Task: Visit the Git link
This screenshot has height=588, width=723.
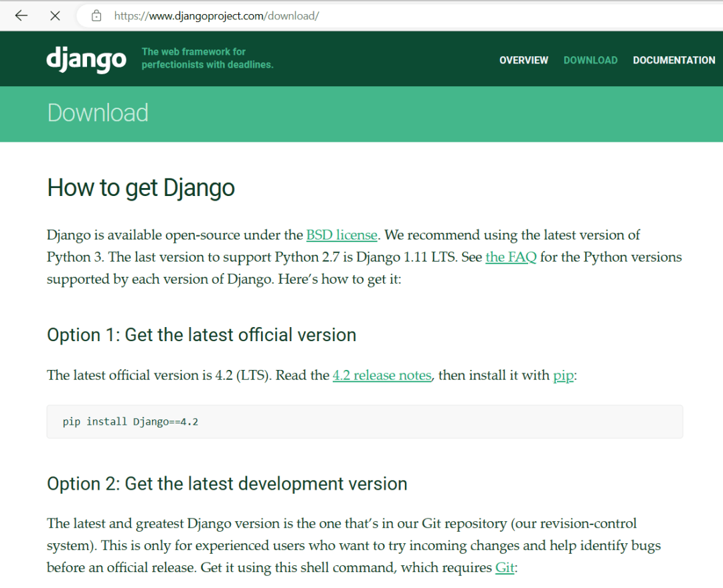Action: tap(504, 567)
